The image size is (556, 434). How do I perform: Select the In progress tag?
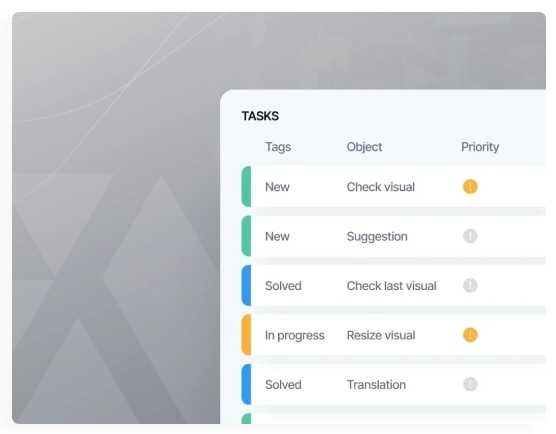[295, 335]
